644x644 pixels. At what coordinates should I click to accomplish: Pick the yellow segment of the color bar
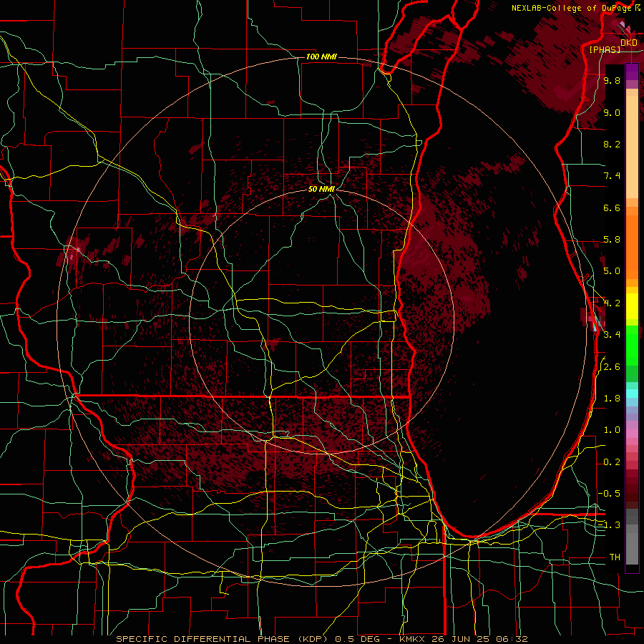pos(632,306)
